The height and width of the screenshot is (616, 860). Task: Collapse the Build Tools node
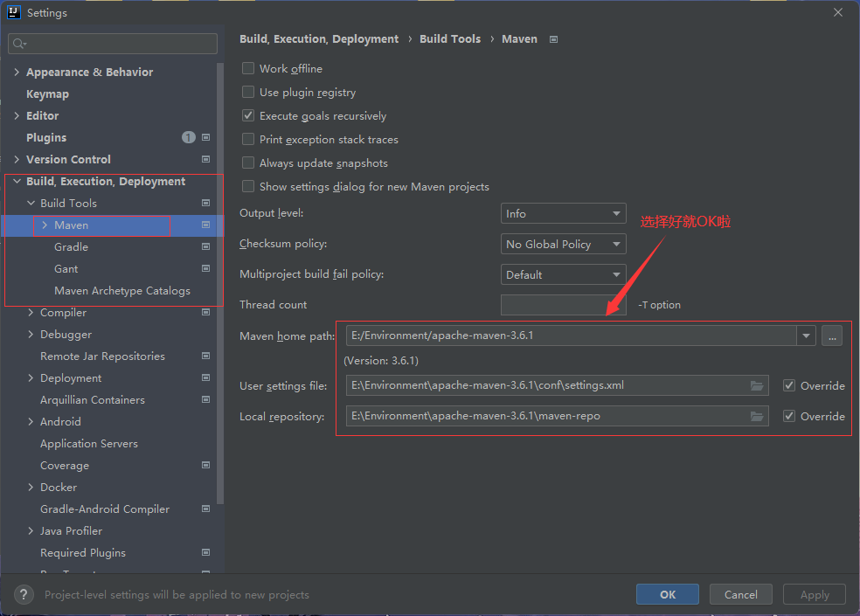click(x=31, y=203)
